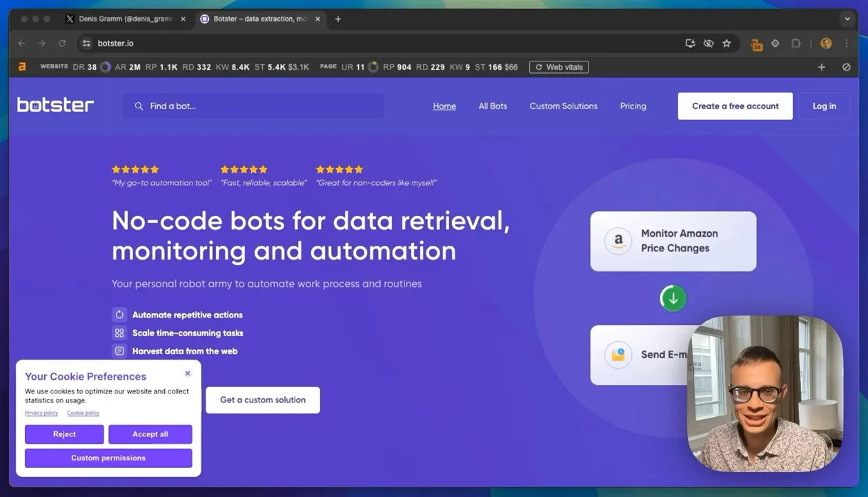Click the Ahrefs logo in SEO toolbar
The height and width of the screenshot is (497, 868).
click(x=22, y=67)
